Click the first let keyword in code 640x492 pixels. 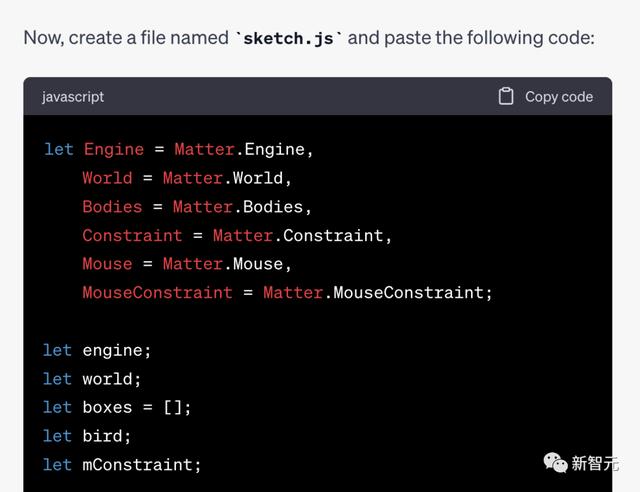coord(58,149)
